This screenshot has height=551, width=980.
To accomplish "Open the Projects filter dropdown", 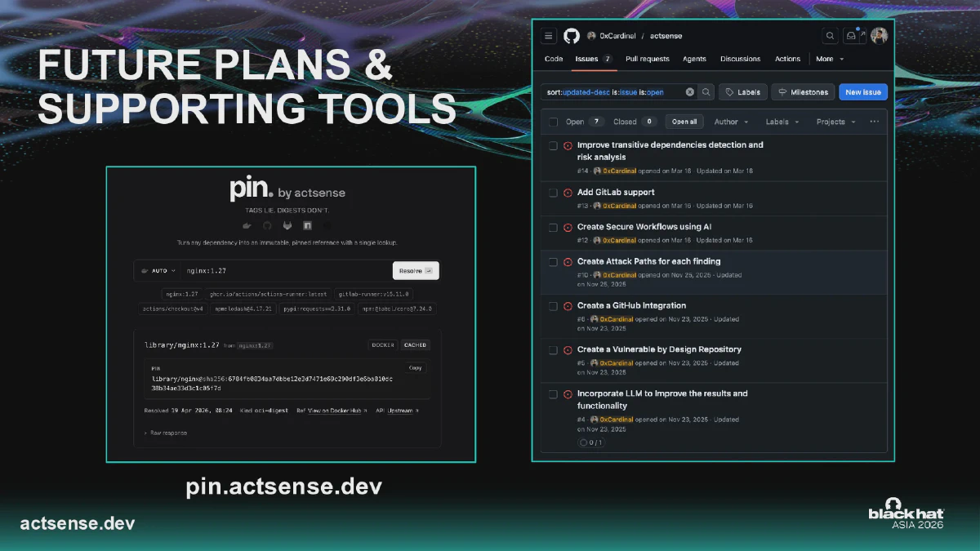I will coord(836,122).
